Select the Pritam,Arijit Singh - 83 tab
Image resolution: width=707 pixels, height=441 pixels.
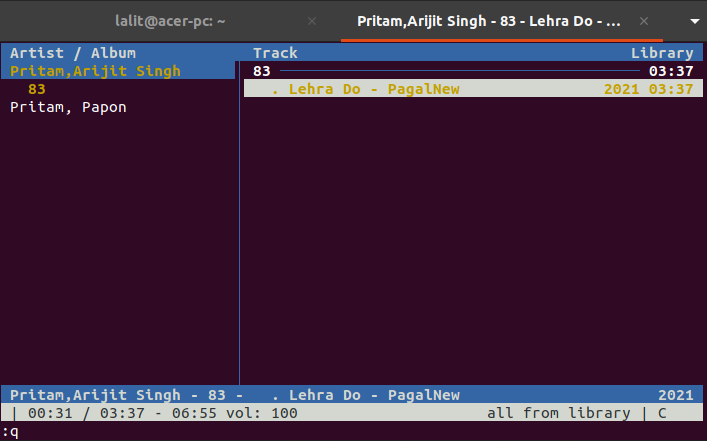pos(489,20)
